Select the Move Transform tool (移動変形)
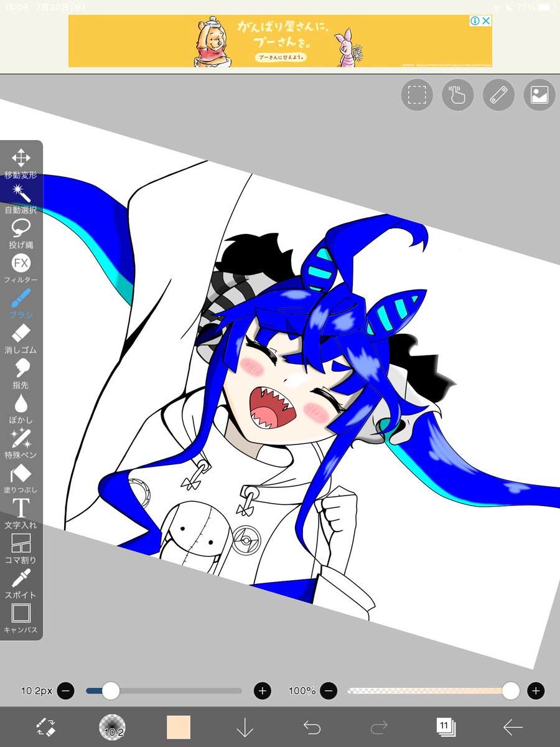Viewport: 560px width, 747px height. coord(21,163)
